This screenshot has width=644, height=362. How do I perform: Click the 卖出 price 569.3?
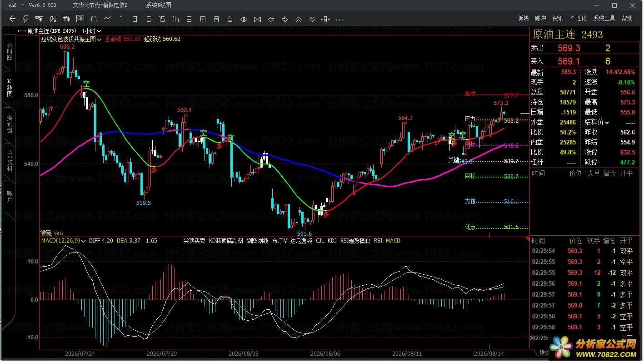click(x=569, y=48)
